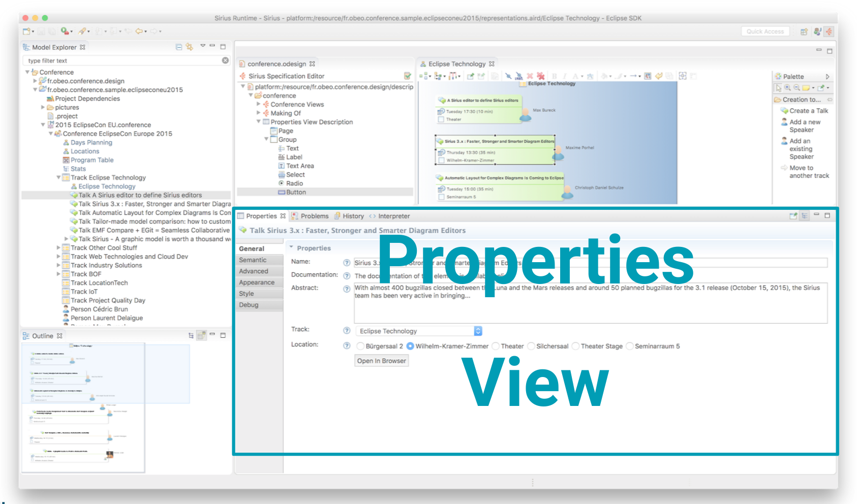
Task: Select the Silchersaal location radio button
Action: [x=531, y=346]
